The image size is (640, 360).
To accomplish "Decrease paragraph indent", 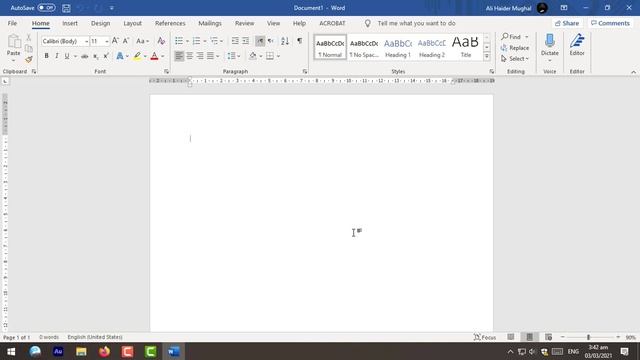I will (235, 41).
